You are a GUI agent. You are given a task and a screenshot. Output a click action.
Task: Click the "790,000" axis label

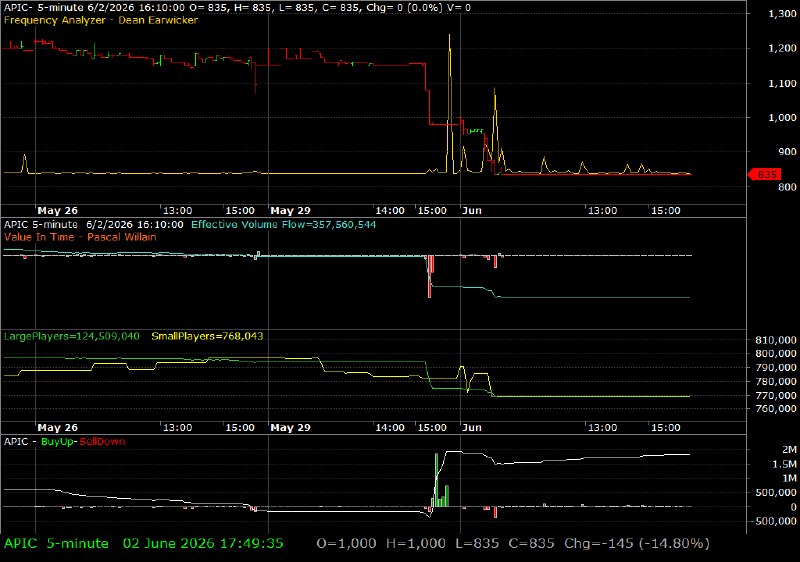click(776, 368)
